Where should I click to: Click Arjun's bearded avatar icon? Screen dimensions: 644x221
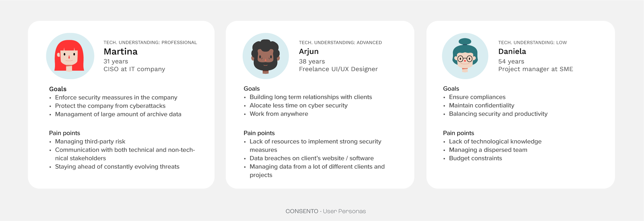[x=266, y=56]
